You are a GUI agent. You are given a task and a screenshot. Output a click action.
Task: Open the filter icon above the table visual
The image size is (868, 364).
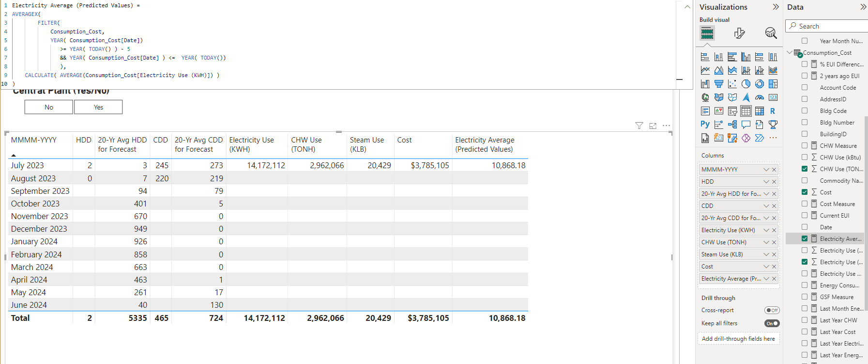coord(639,126)
